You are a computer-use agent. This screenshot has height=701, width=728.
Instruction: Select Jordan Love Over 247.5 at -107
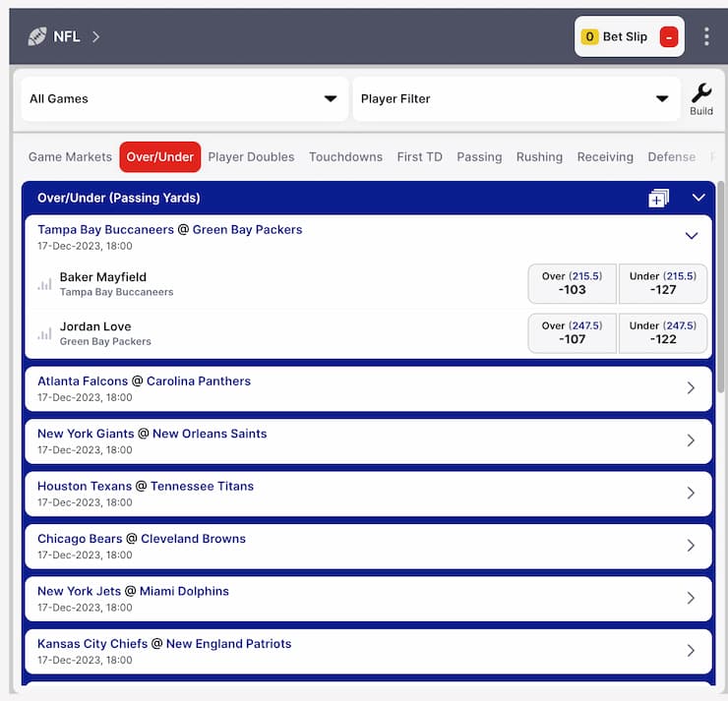(572, 333)
